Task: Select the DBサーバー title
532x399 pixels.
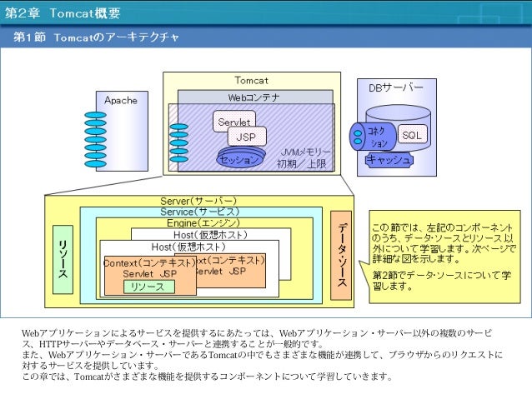Action: pyautogui.click(x=396, y=87)
